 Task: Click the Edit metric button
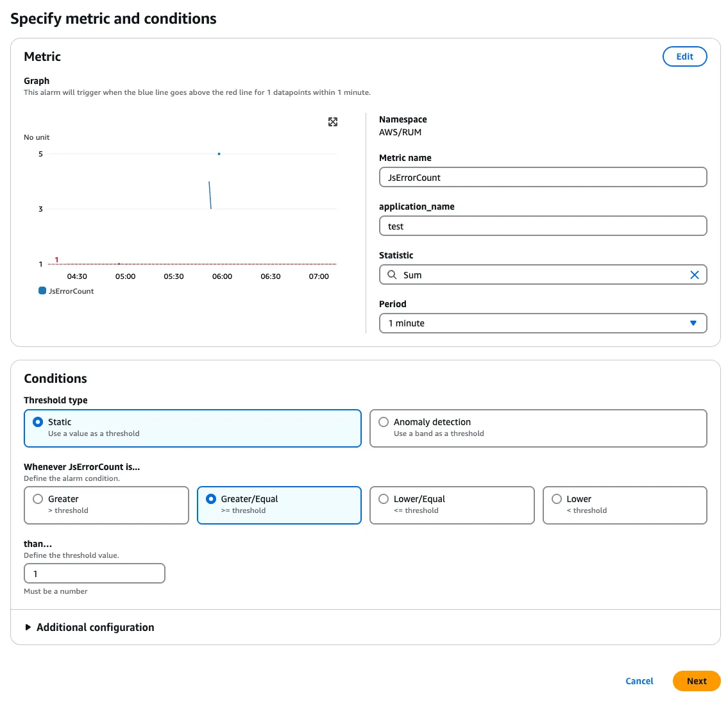click(x=684, y=56)
